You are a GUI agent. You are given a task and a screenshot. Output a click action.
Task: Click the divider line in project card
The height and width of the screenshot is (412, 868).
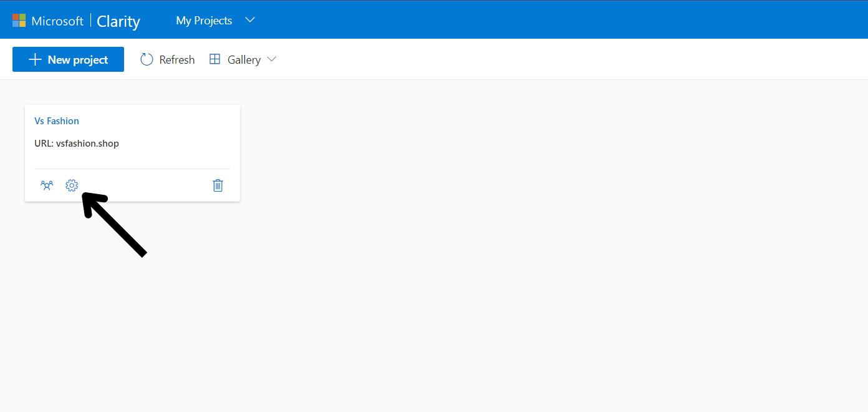pyautogui.click(x=132, y=169)
